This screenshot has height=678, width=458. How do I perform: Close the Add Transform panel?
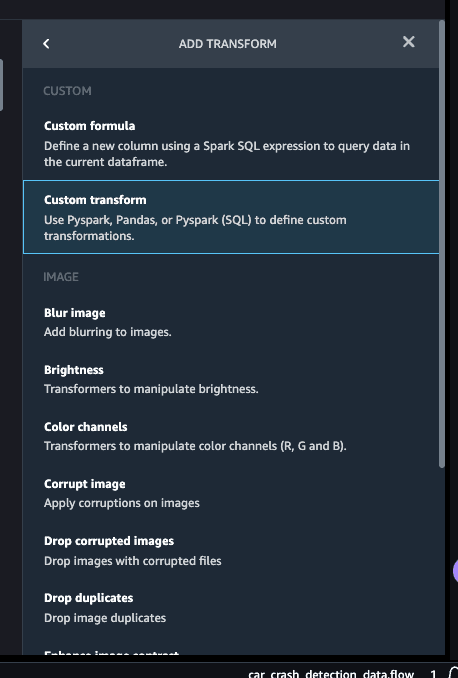click(x=409, y=42)
